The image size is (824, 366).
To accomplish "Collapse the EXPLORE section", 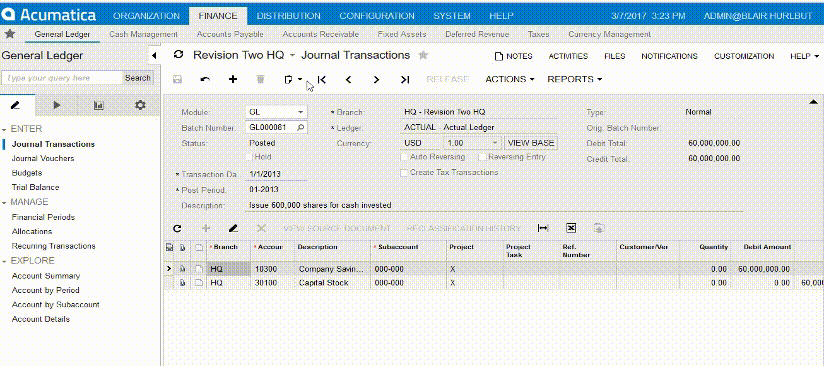I will 4,261.
